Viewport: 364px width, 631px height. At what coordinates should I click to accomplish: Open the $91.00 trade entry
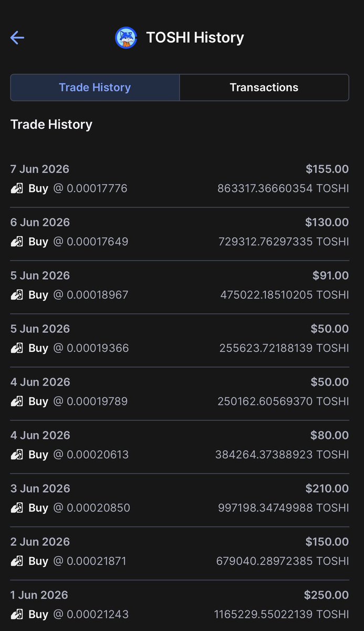(x=180, y=286)
